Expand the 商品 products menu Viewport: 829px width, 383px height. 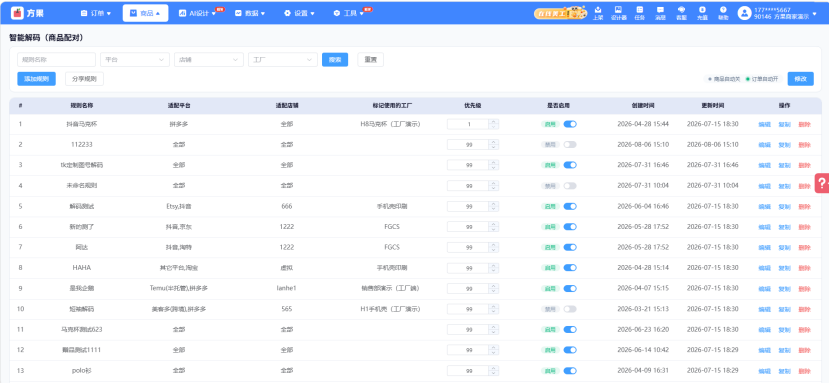(x=145, y=13)
